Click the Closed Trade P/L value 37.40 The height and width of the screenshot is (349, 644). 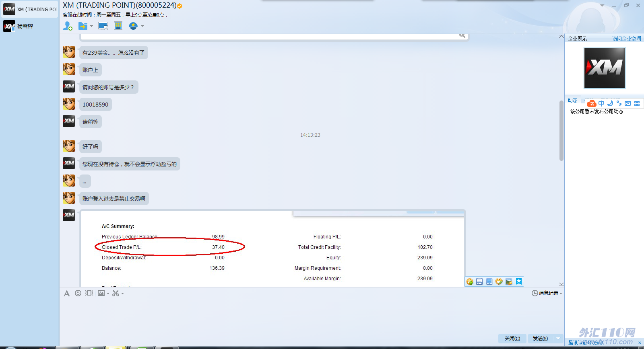click(x=218, y=247)
